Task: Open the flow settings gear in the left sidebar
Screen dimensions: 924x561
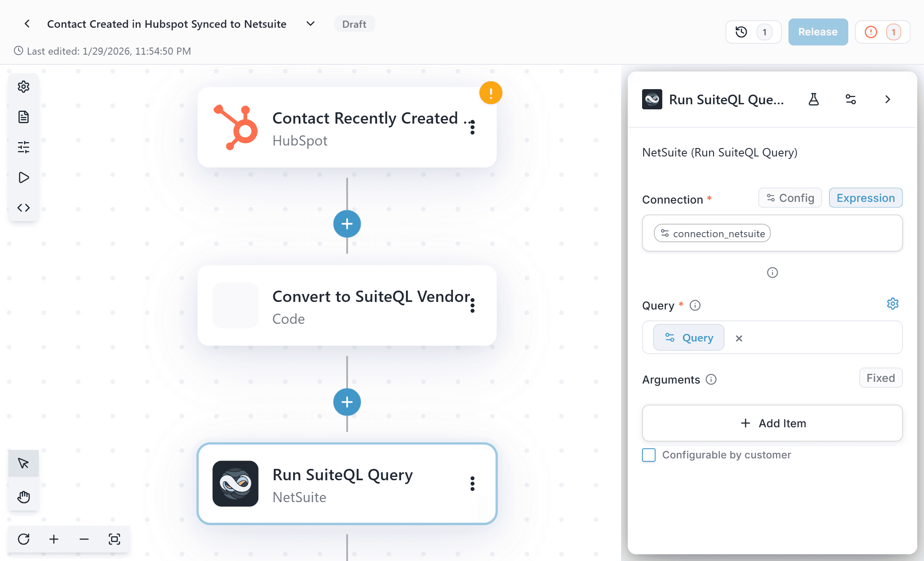Action: pyautogui.click(x=24, y=87)
